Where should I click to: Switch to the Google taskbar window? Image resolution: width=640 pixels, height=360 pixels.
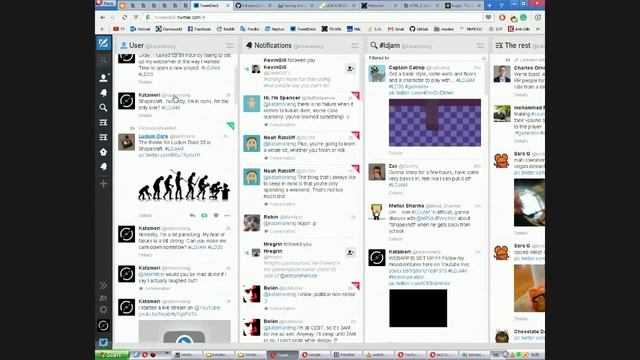point(314,355)
